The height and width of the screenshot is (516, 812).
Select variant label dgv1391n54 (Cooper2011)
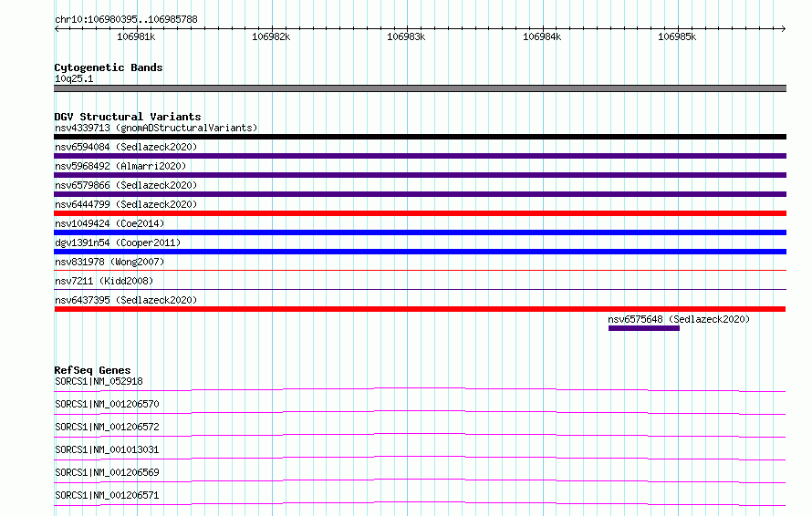118,243
